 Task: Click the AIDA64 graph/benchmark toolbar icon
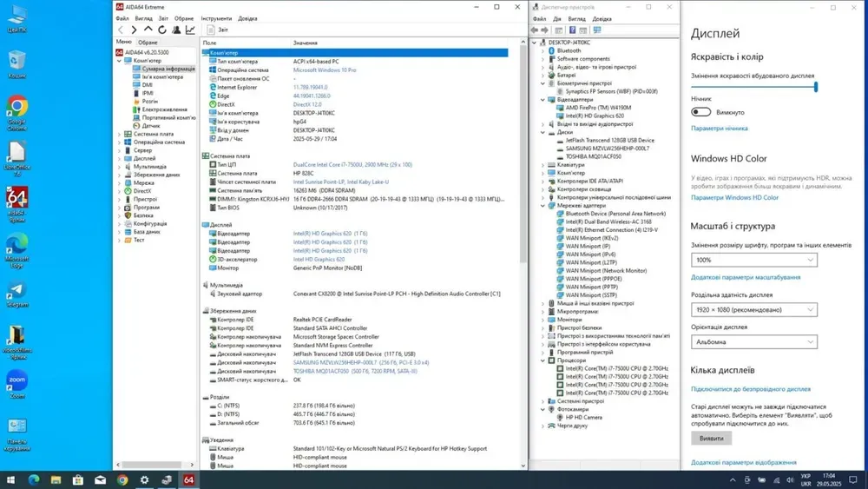(190, 30)
